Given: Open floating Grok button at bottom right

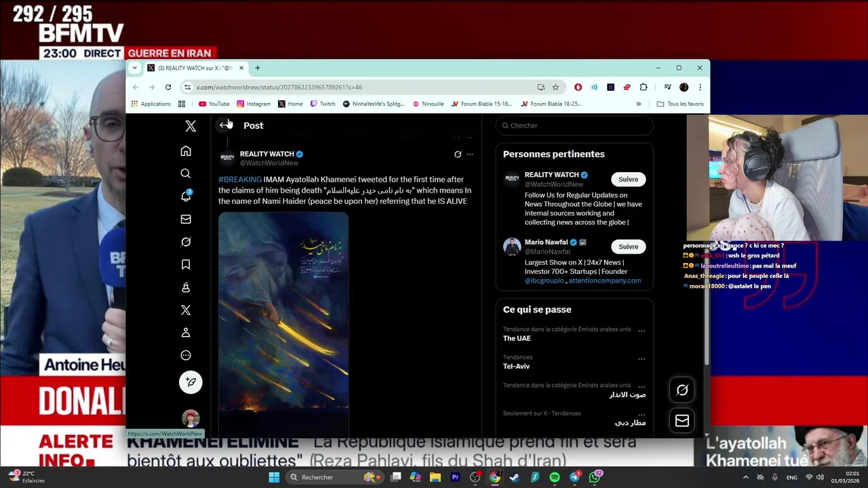Looking at the screenshot, I should click(682, 390).
